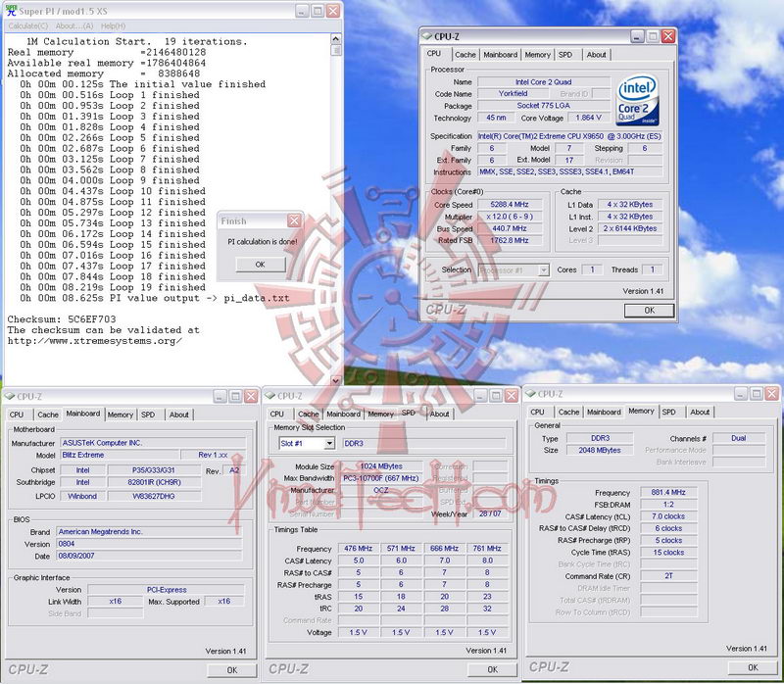Close the Finish dialog with X
The width and height of the screenshot is (784, 684).
point(295,220)
